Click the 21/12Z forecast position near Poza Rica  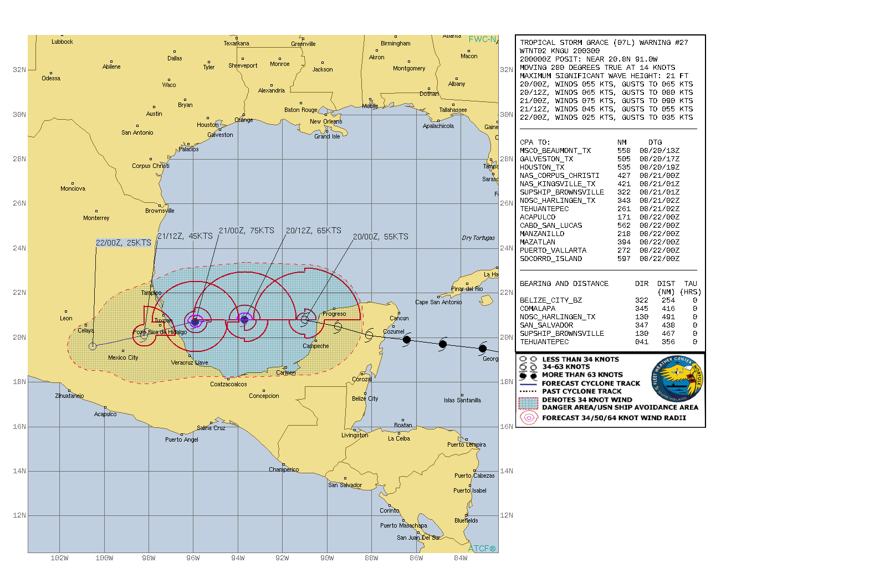pos(144,336)
